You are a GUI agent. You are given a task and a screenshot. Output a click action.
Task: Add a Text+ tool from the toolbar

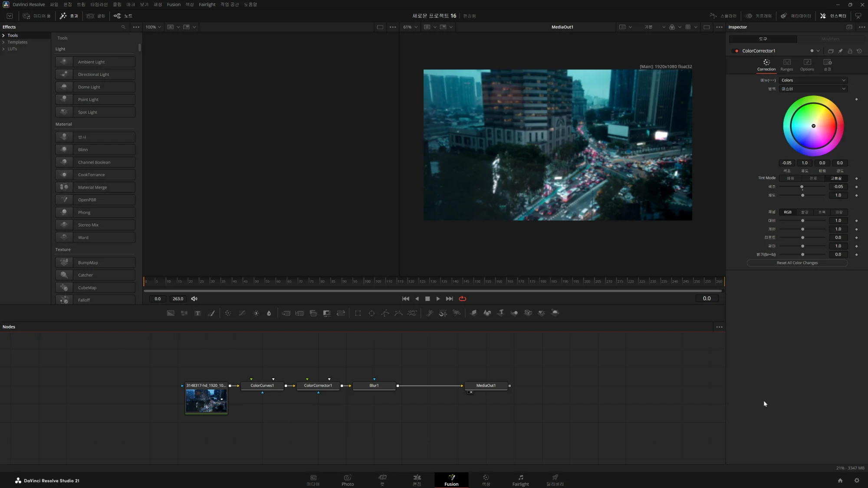pyautogui.click(x=197, y=313)
